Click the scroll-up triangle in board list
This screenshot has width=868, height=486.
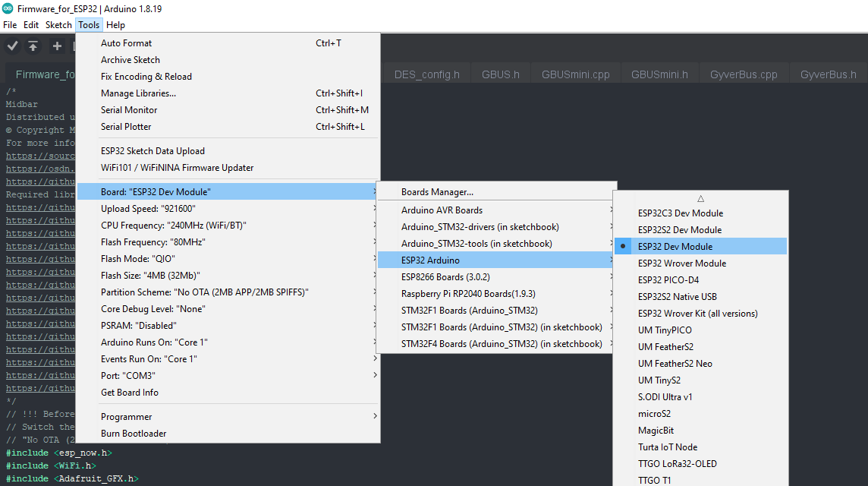pos(700,198)
